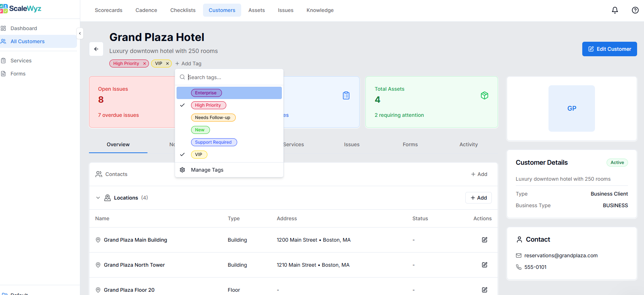Edit the Grand Plaza Main Building location
644x295 pixels.
(x=484, y=240)
